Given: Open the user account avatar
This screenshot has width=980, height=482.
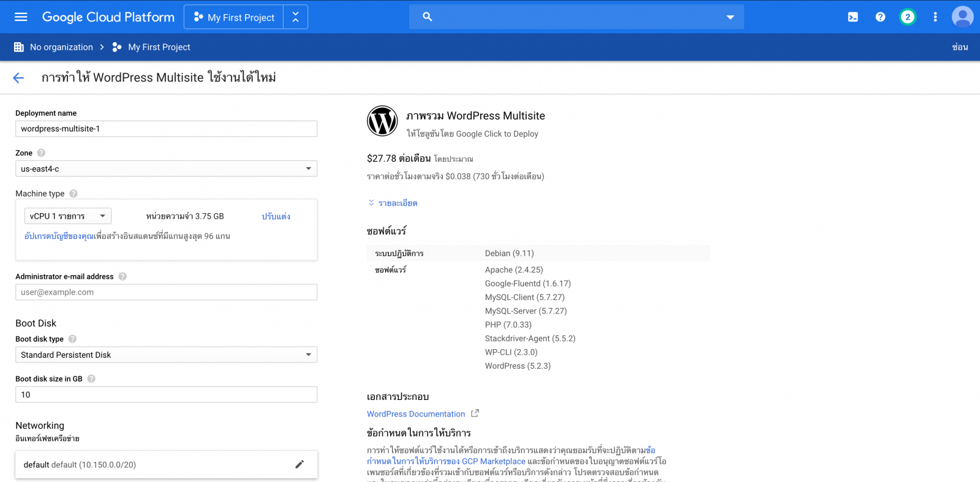Looking at the screenshot, I should 962,17.
